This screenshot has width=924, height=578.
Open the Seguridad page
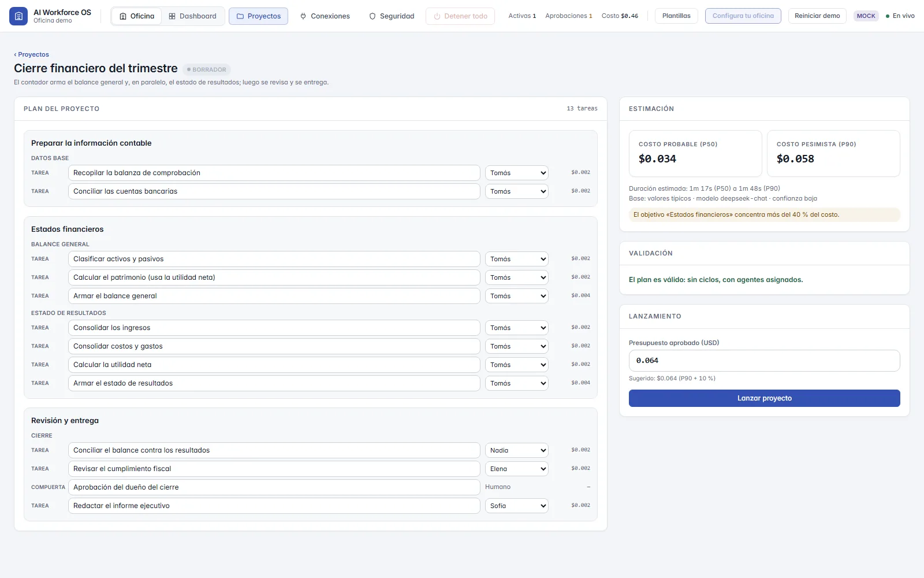pos(392,16)
